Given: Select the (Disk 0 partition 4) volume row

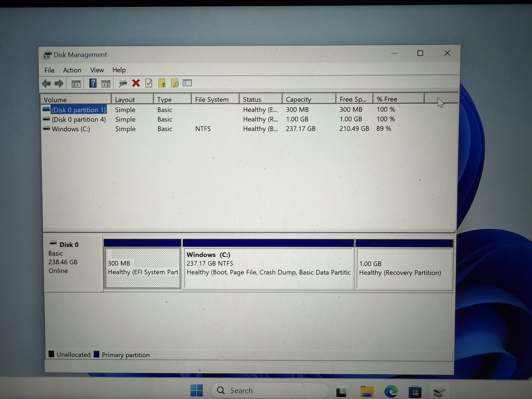Looking at the screenshot, I should [x=78, y=119].
